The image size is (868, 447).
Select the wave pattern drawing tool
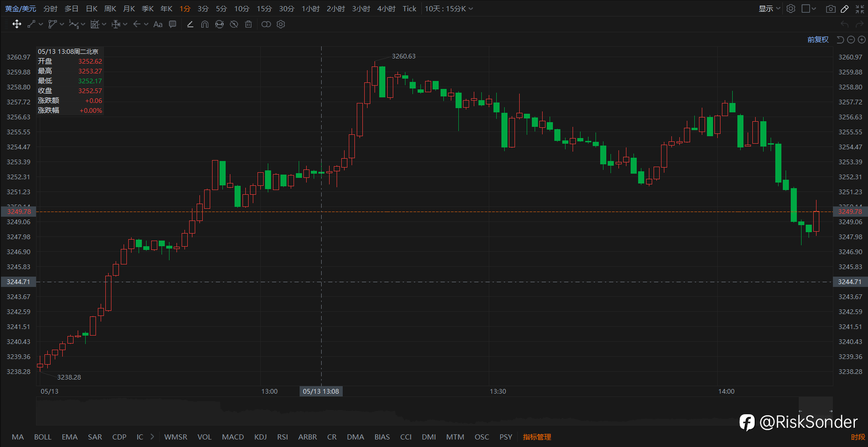(x=74, y=24)
